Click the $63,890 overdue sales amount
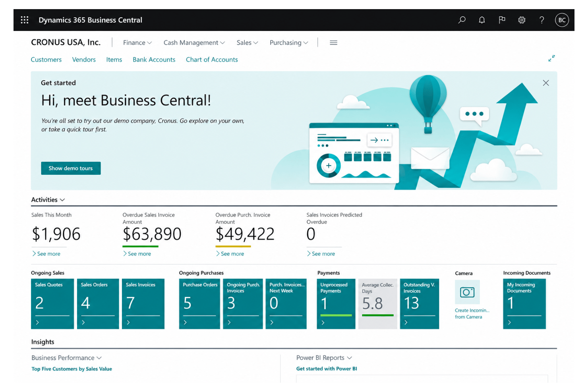 point(152,234)
